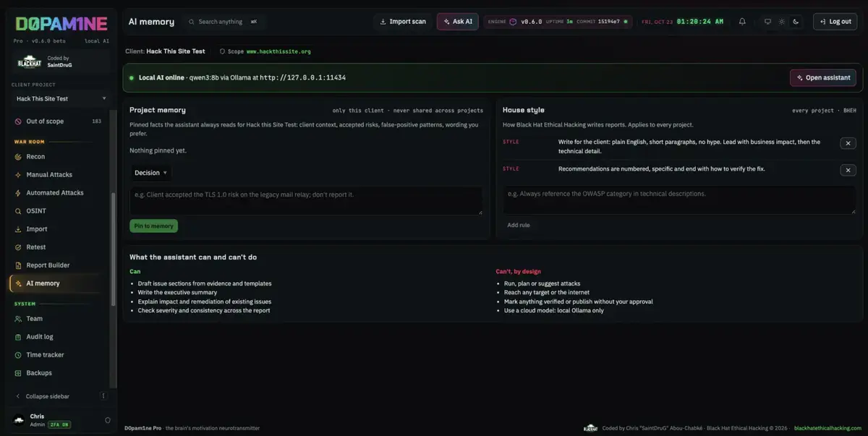Click the house style rule text area
The width and height of the screenshot is (868, 436).
680,200
